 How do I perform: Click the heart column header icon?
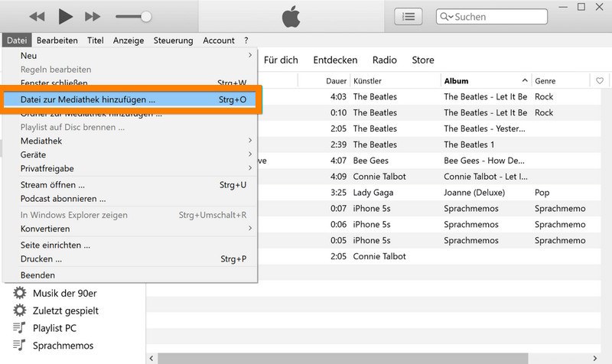point(600,81)
